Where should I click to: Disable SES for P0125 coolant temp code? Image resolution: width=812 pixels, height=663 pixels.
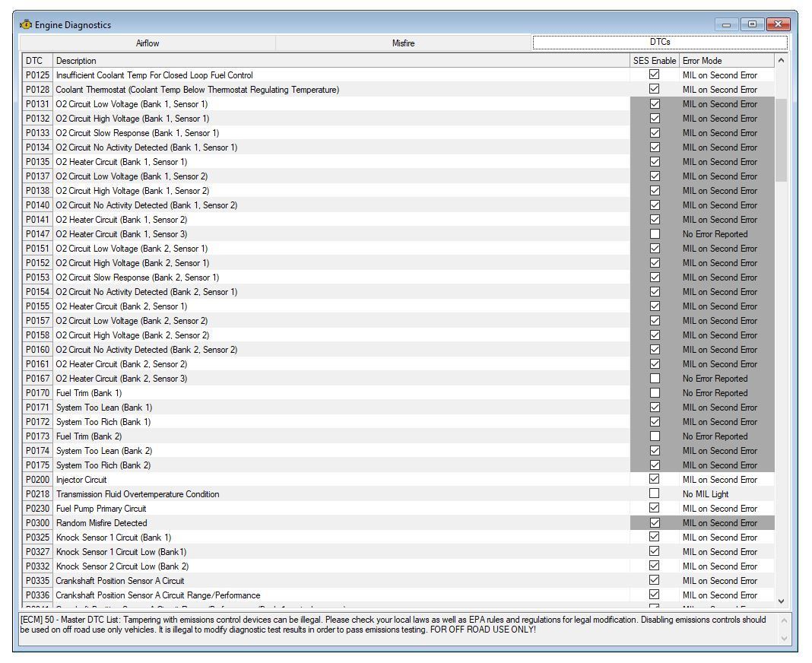[654, 75]
